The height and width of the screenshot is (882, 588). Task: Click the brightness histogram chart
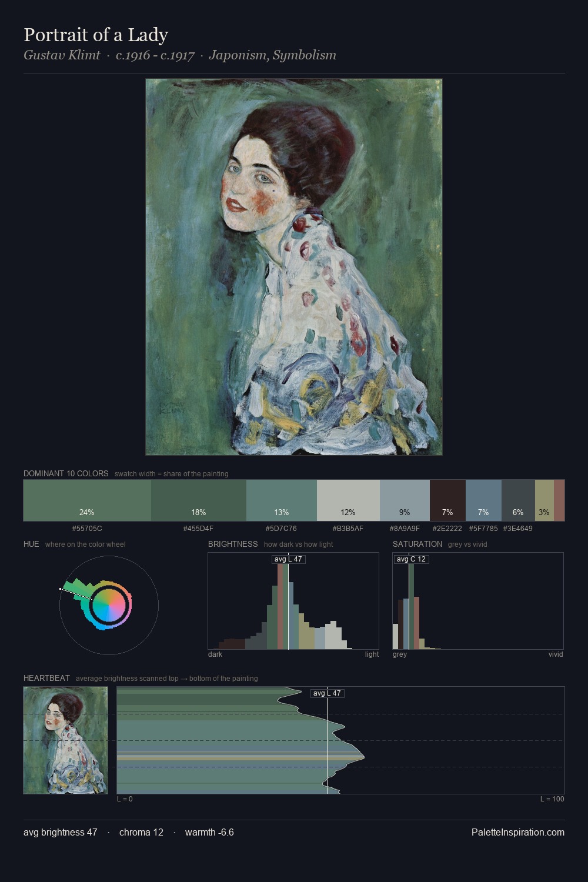[293, 601]
